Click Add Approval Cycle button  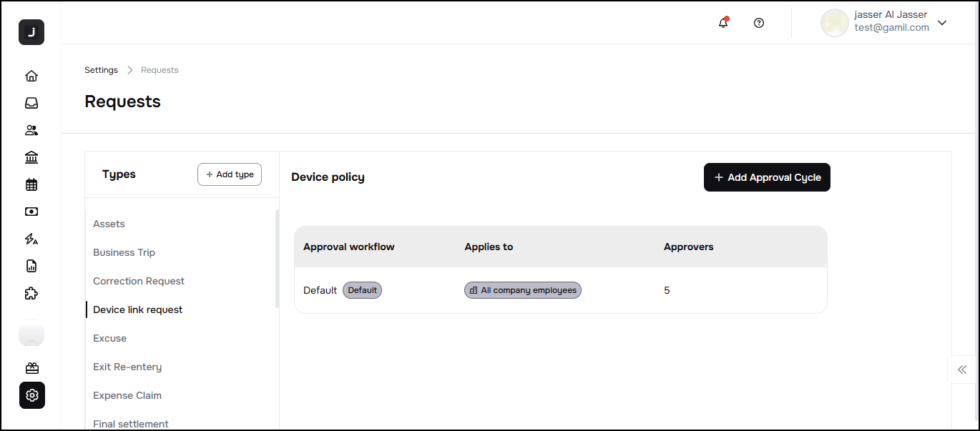pos(767,177)
